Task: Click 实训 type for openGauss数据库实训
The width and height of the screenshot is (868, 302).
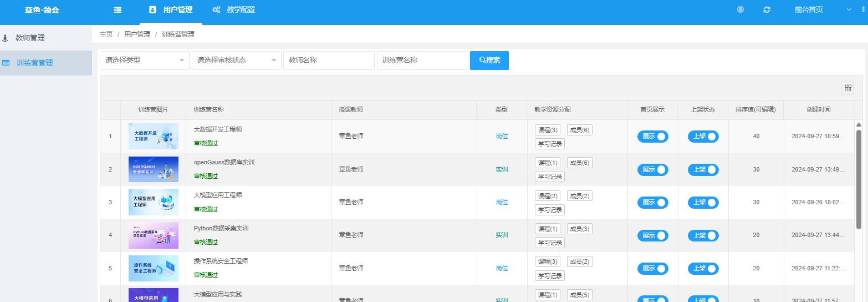Action: click(x=502, y=170)
